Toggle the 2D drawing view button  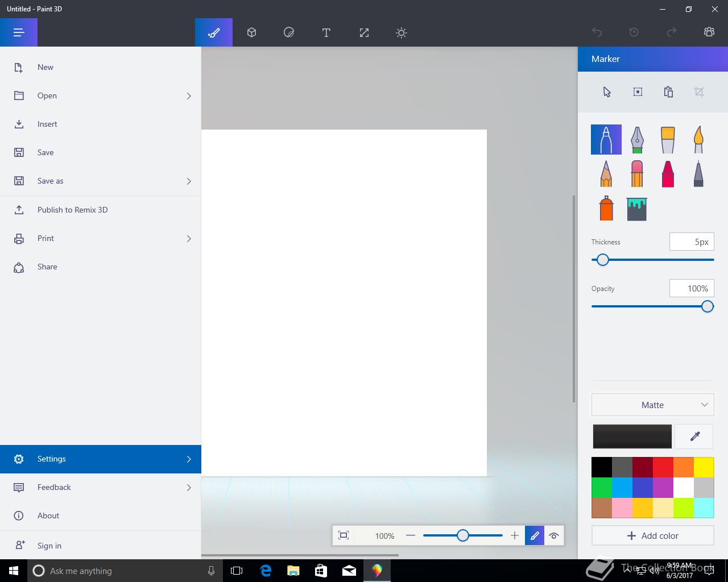tap(535, 535)
